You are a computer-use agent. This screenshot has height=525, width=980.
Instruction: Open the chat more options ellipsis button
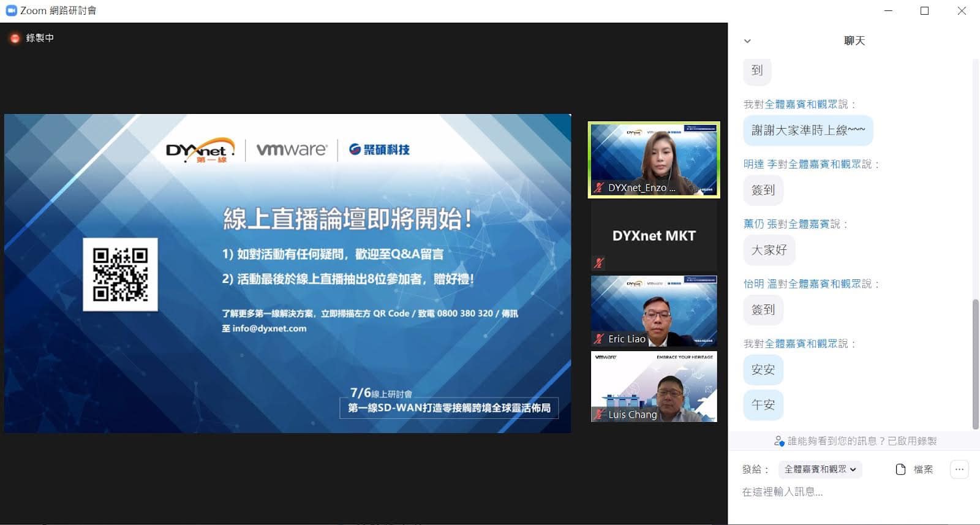coord(959,469)
